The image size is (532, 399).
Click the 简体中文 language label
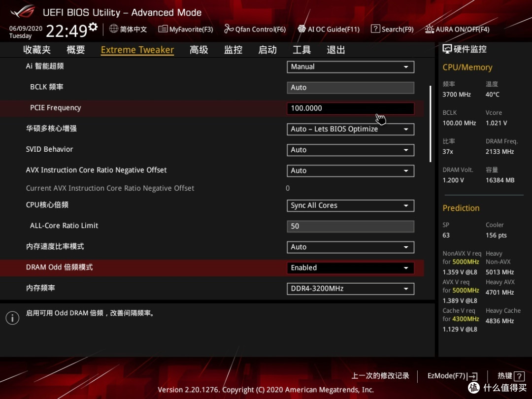[133, 29]
